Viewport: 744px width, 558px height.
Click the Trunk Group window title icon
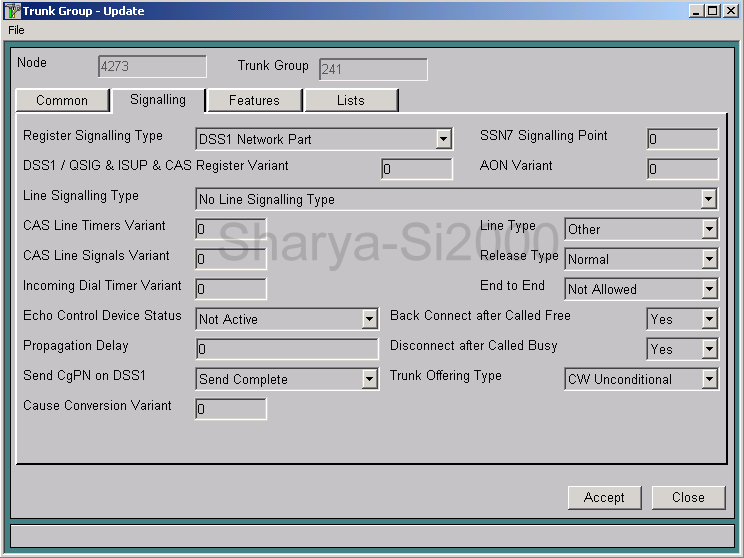tap(13, 11)
